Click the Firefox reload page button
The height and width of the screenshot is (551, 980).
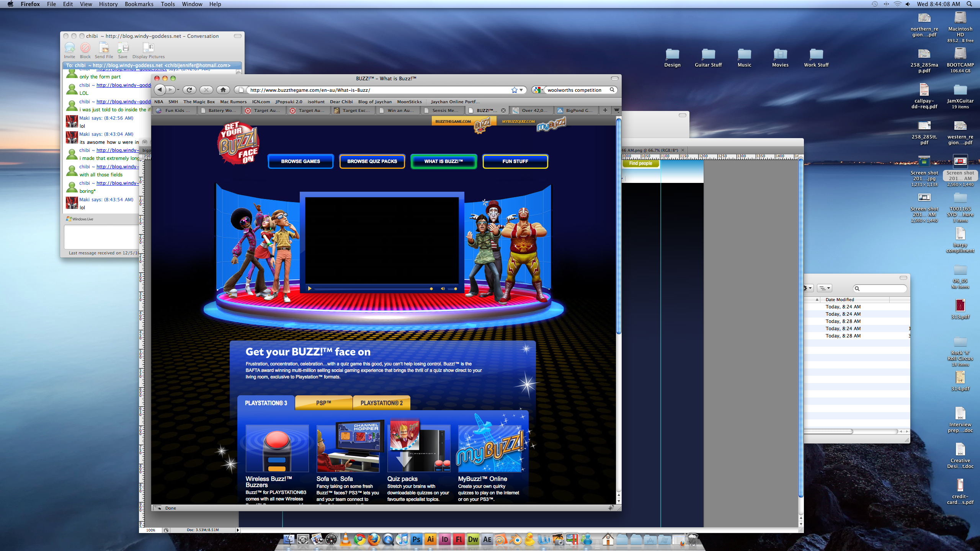(189, 90)
